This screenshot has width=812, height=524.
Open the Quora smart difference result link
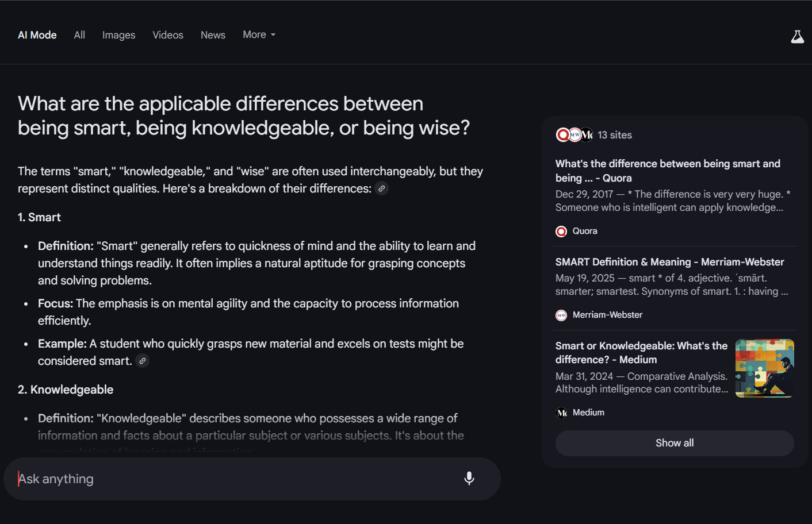[667, 171]
